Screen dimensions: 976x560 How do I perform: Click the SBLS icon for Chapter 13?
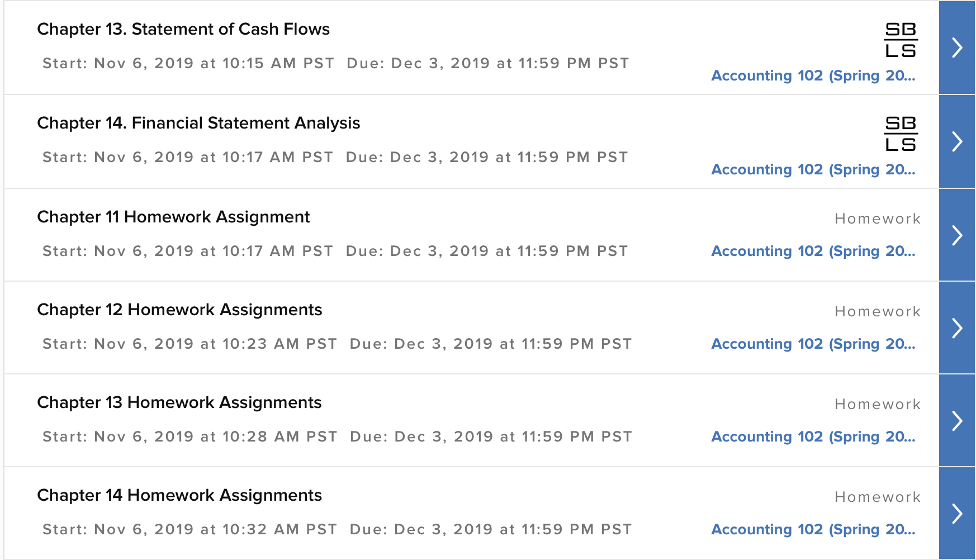[901, 40]
